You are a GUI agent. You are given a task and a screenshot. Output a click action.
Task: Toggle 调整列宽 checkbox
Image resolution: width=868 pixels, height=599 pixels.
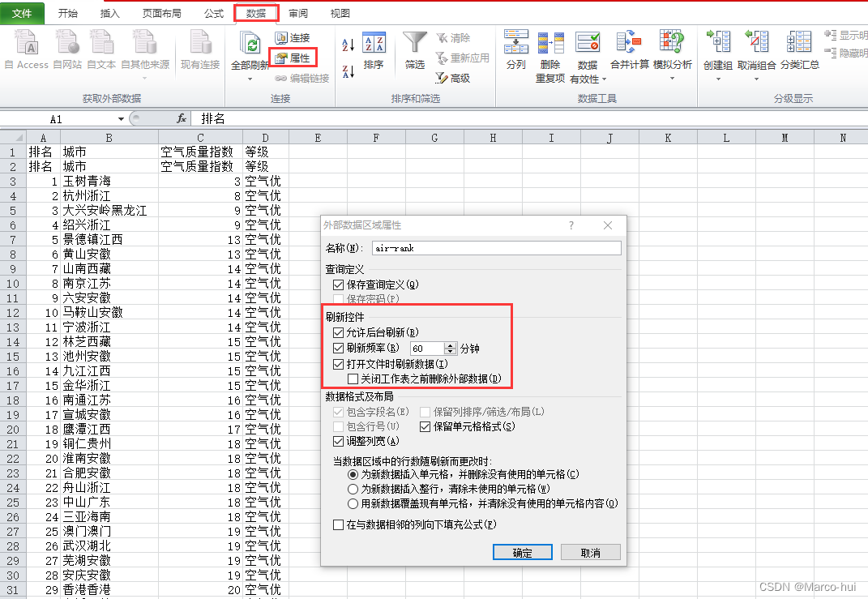click(338, 441)
